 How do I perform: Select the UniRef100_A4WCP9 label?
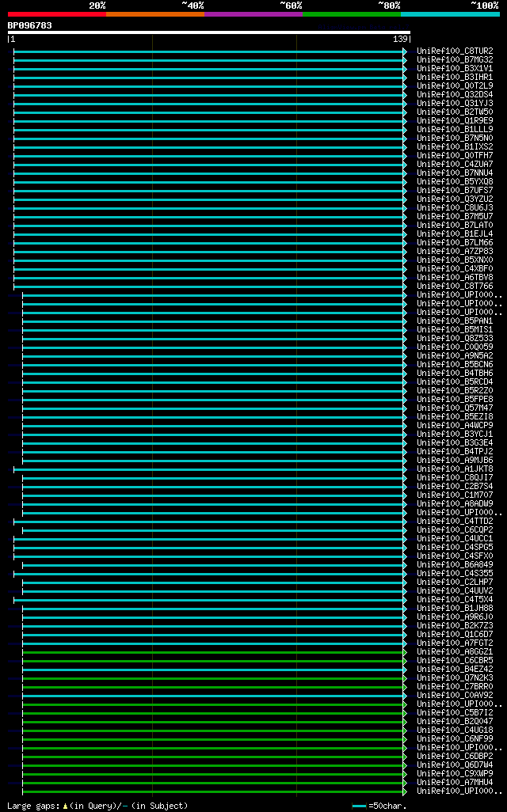coord(456,426)
